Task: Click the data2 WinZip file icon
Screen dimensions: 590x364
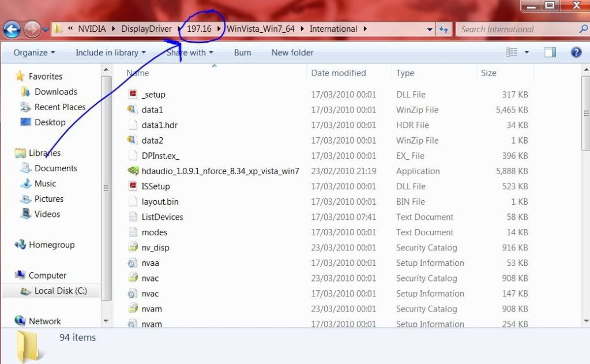Action: [133, 140]
